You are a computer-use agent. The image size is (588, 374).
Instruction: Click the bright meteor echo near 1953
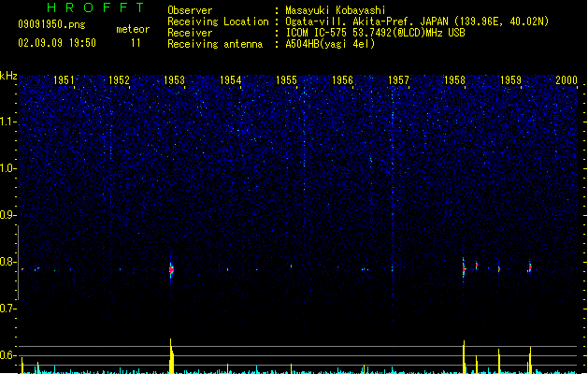coord(171,269)
